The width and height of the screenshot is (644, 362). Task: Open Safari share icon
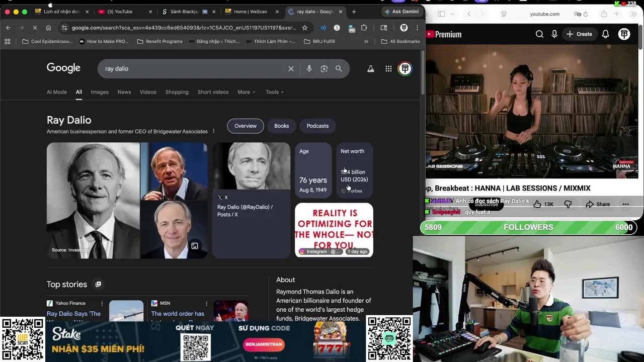604,14
